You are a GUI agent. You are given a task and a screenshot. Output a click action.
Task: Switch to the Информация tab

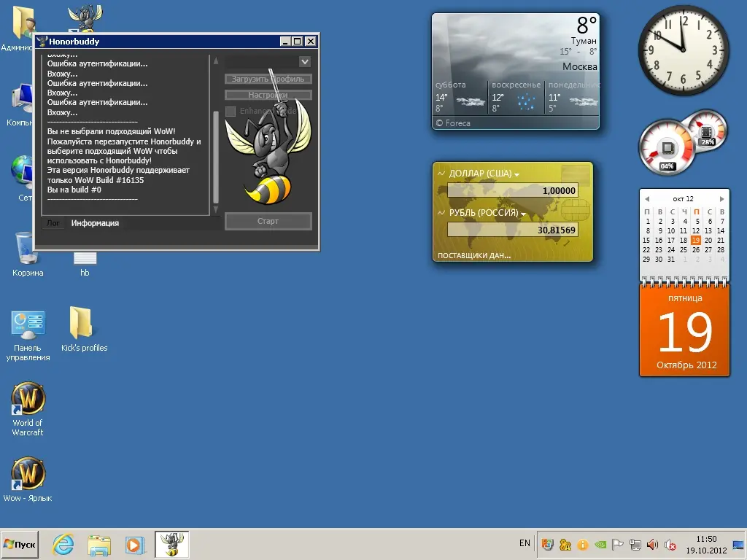tap(96, 223)
